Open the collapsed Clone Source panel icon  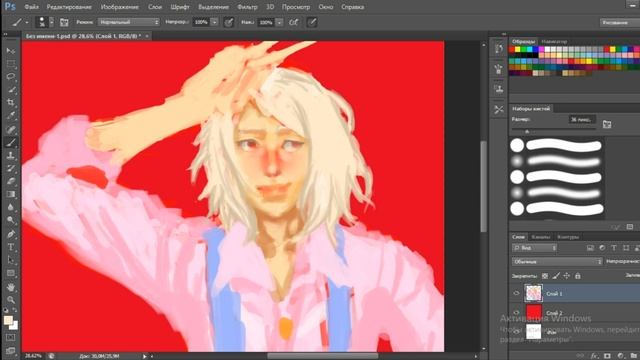pos(499,89)
